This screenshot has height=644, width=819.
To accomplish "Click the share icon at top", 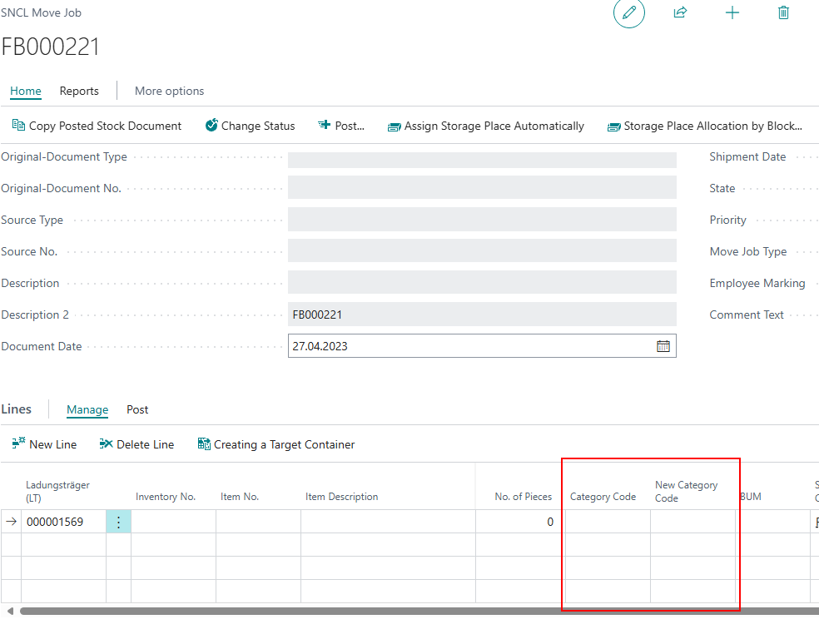I will [680, 12].
